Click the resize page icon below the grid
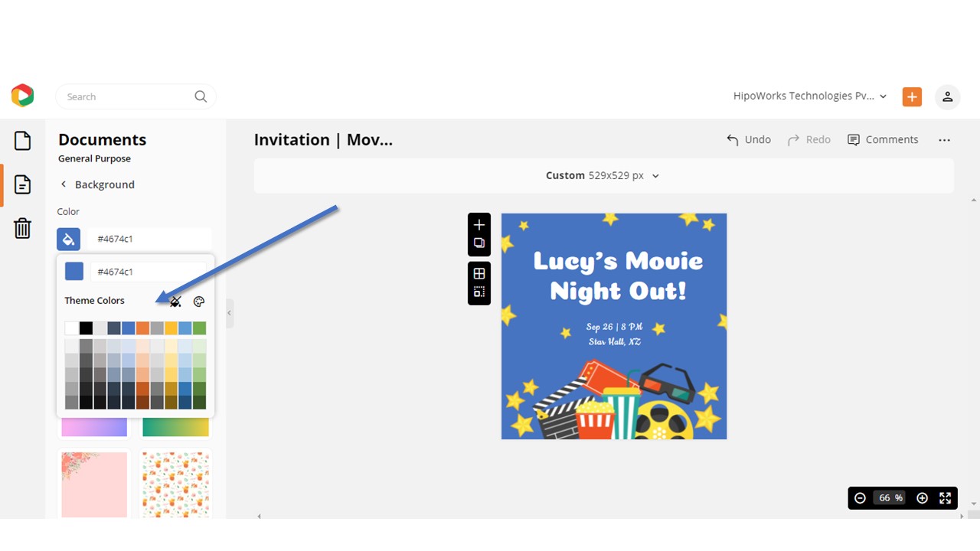 tap(479, 292)
